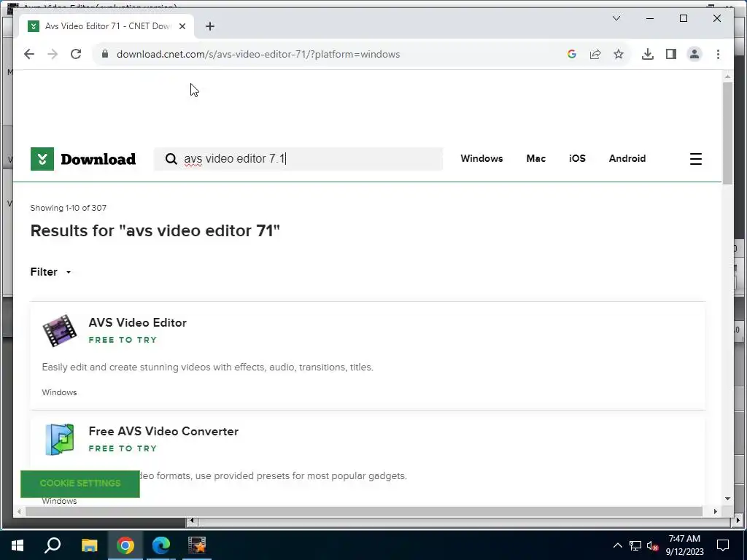Focus the avs video editor search field
The image size is (747, 560).
click(x=298, y=158)
